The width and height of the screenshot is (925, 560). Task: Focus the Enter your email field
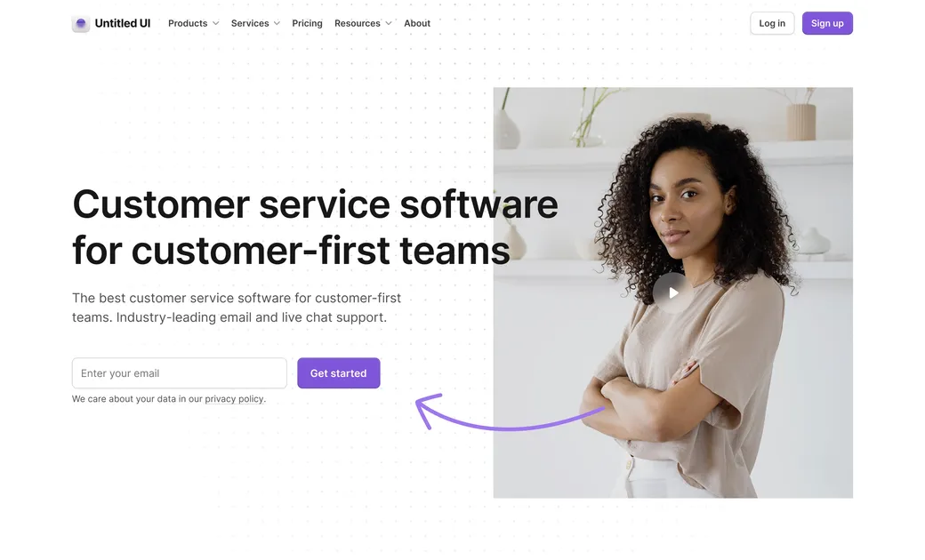coord(180,373)
